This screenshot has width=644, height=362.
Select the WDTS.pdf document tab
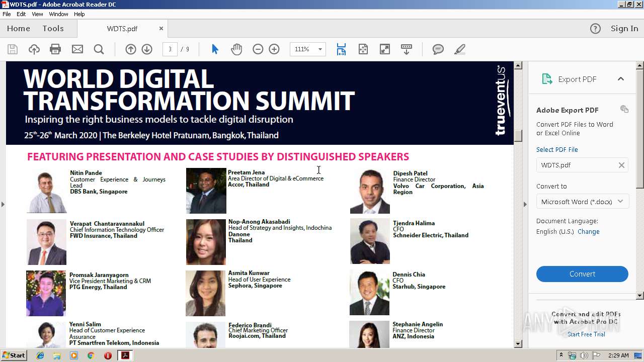tap(122, 29)
